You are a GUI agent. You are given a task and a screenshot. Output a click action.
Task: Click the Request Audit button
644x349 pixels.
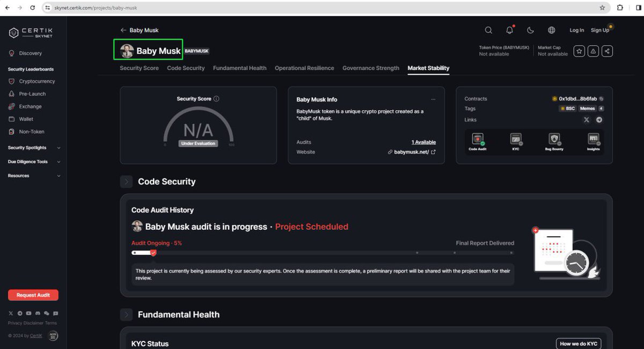pyautogui.click(x=33, y=295)
